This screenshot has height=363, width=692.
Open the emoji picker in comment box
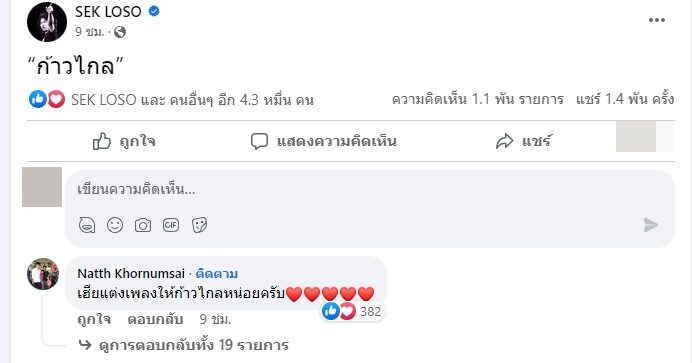point(115,225)
